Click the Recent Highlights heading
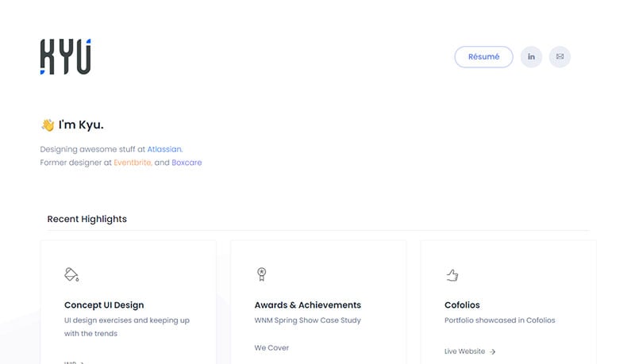The width and height of the screenshot is (635, 364). (87, 219)
